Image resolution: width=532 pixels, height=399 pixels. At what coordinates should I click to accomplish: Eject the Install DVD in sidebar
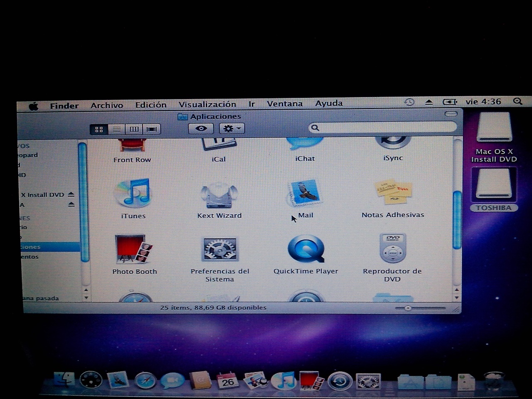[71, 195]
